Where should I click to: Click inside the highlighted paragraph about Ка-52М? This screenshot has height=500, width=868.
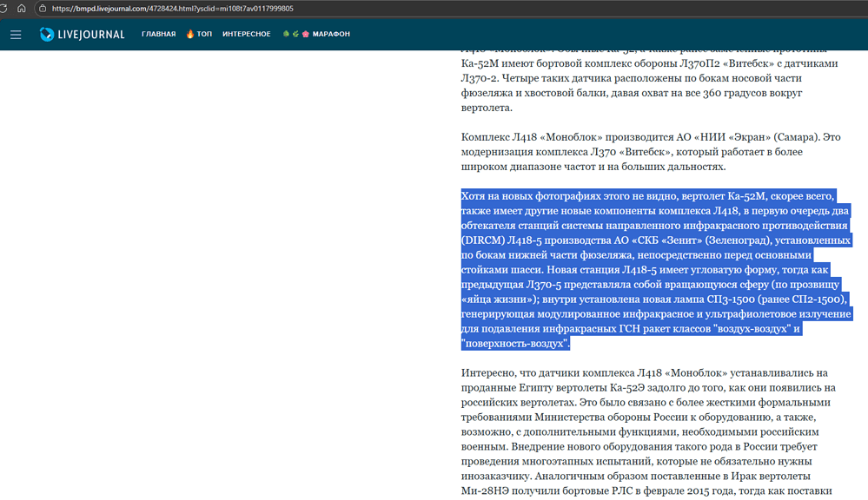[652, 270]
